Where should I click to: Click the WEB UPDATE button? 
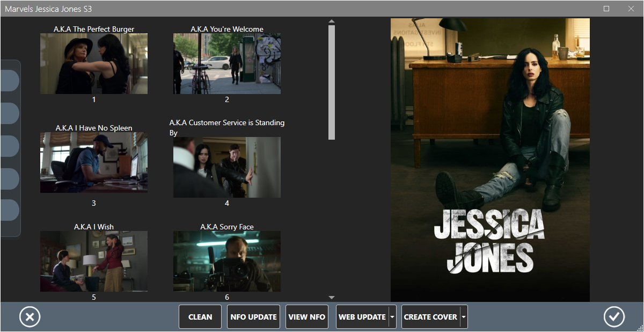click(362, 317)
